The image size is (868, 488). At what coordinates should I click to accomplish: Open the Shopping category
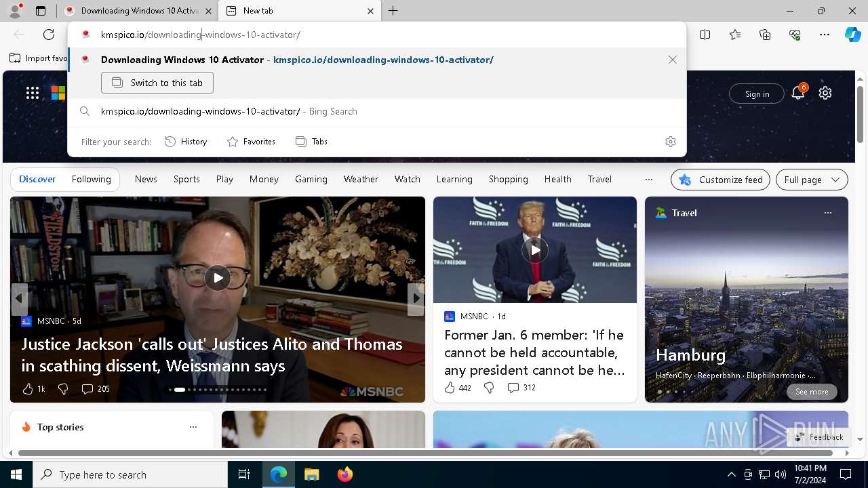508,179
